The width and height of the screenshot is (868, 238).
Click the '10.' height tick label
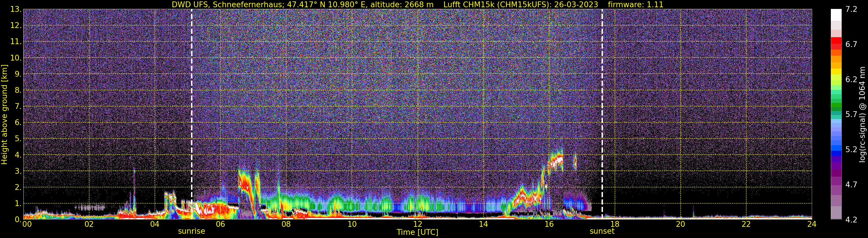16,58
